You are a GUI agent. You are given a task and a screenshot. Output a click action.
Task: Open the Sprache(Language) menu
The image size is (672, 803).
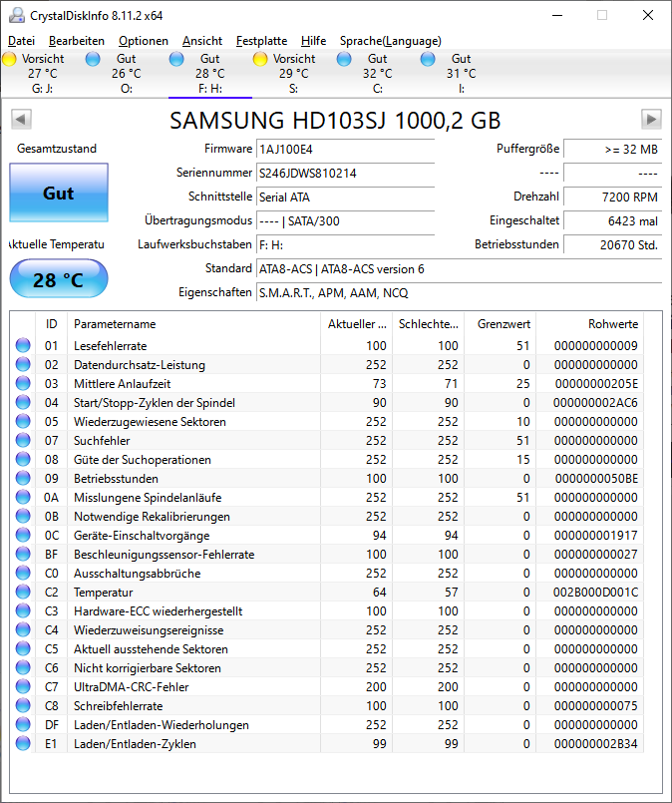[x=391, y=41]
